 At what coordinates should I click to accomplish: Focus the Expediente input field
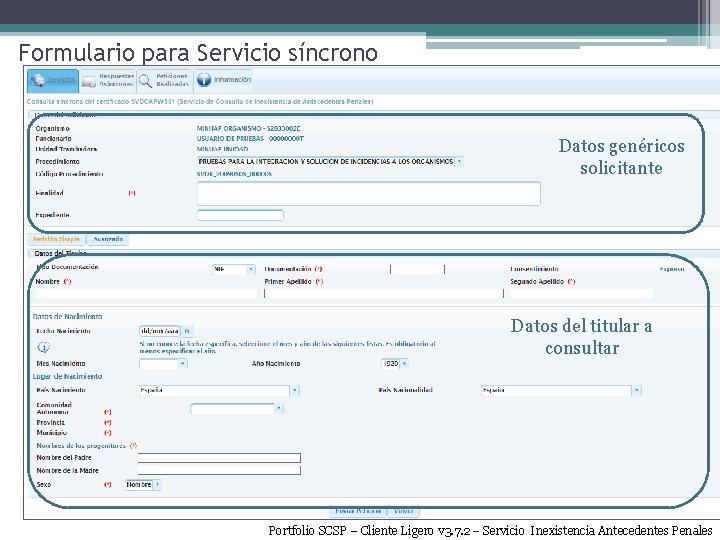(x=240, y=215)
